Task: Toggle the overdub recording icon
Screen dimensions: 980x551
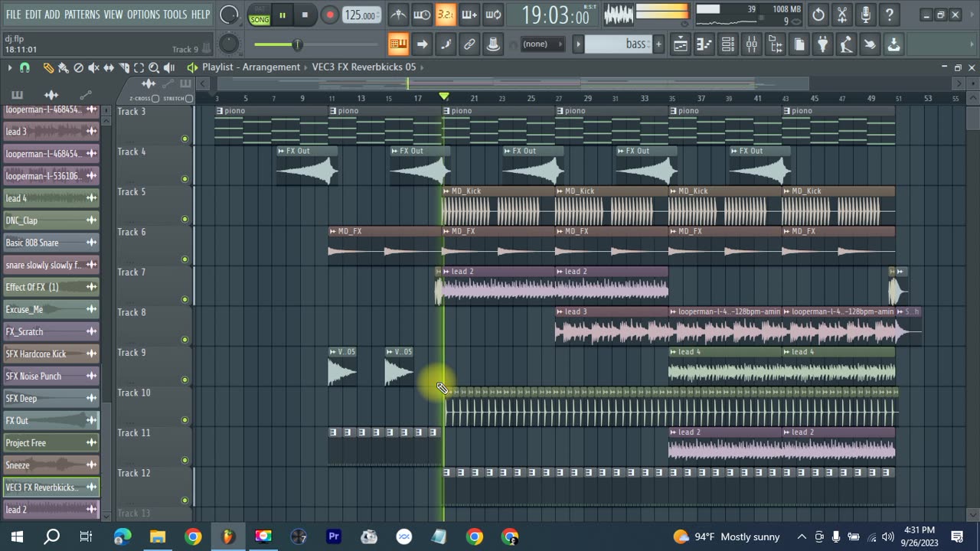Action: coord(469,15)
